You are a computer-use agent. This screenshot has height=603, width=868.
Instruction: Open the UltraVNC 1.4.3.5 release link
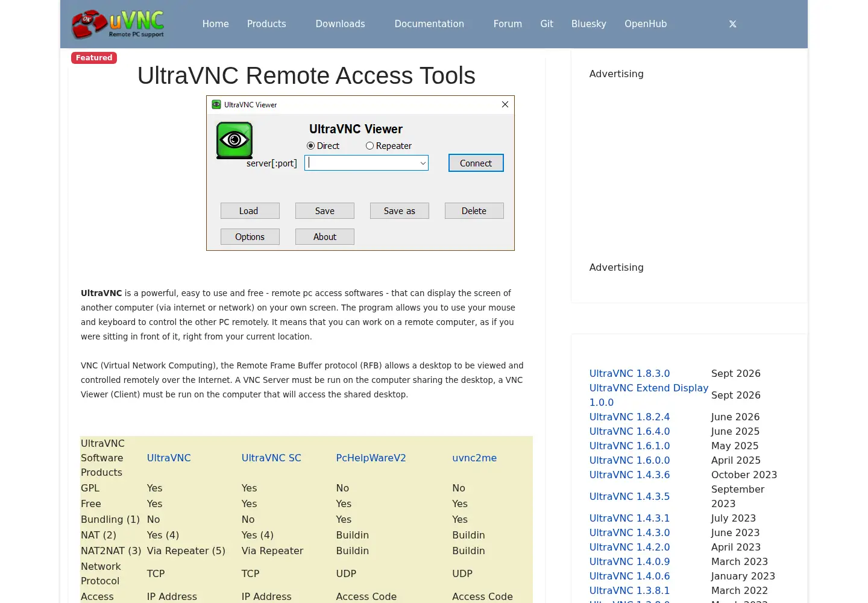629,496
